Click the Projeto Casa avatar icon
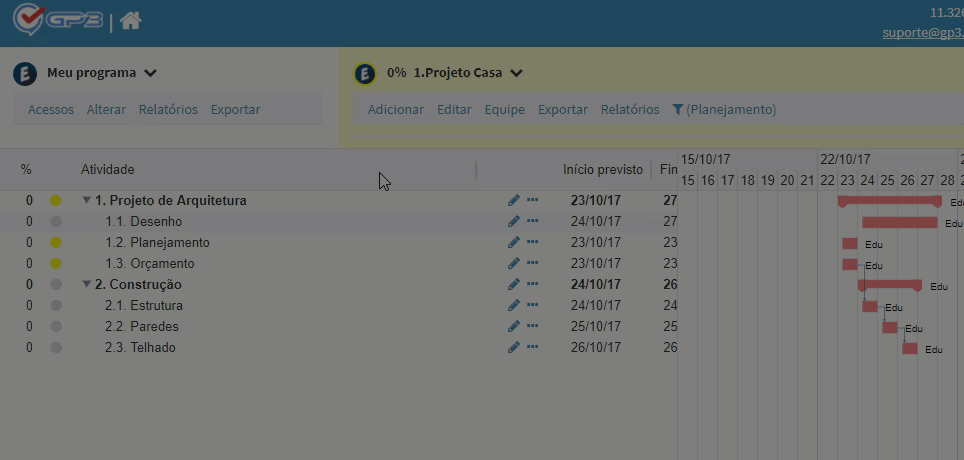 coord(365,74)
